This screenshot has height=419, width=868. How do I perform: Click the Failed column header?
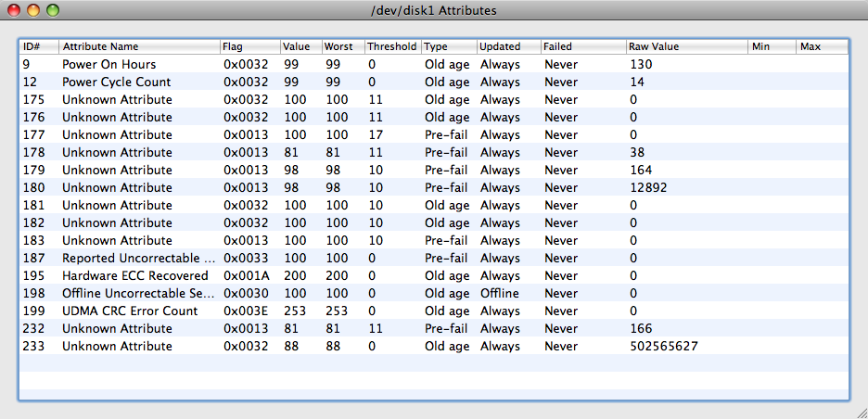click(583, 47)
